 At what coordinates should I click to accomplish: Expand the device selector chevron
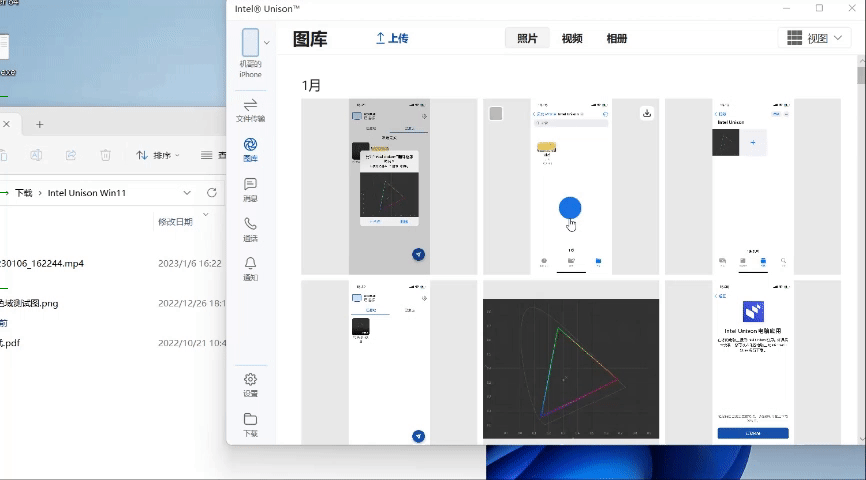267,43
